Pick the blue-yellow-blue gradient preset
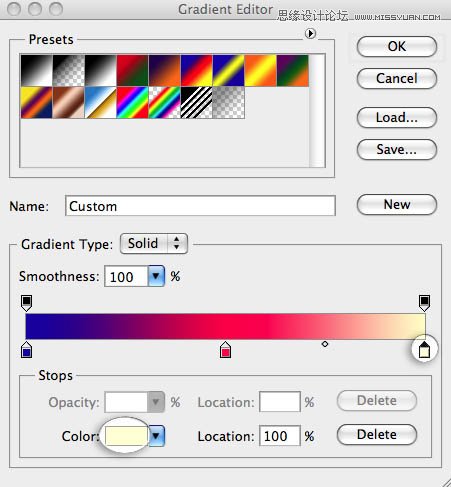Viewport: 451px width, 487px height. pos(229,71)
